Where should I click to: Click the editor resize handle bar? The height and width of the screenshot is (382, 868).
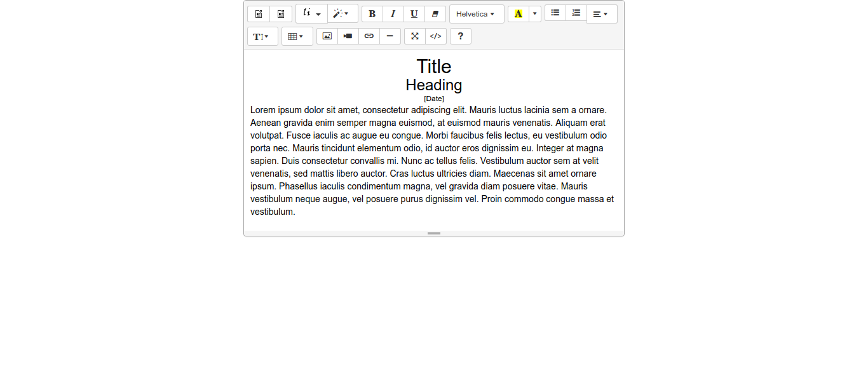434,233
